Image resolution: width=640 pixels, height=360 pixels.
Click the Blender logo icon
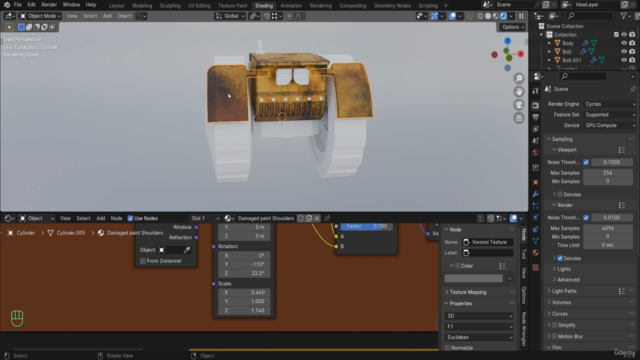click(x=6, y=5)
